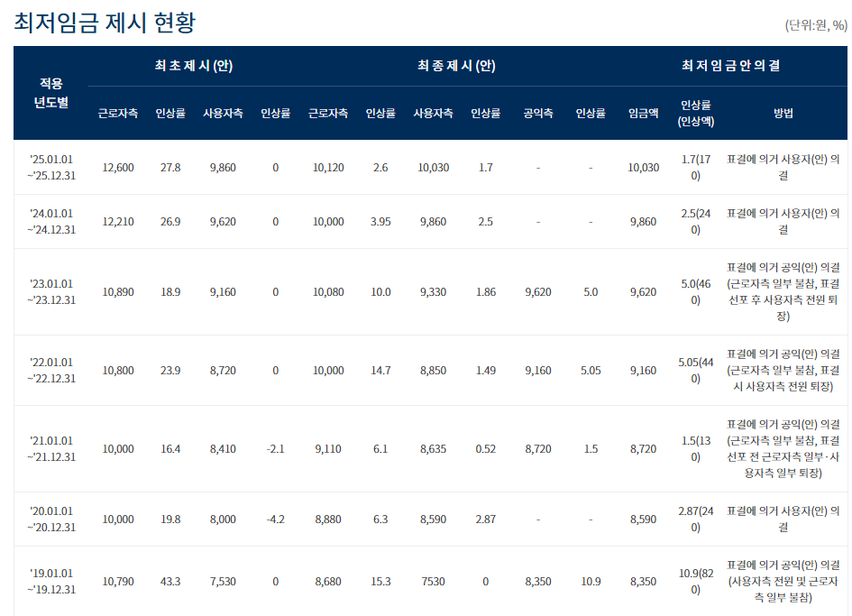The image size is (852, 616).
Task: Click the 최종제시(안) group header
Action: (x=456, y=66)
